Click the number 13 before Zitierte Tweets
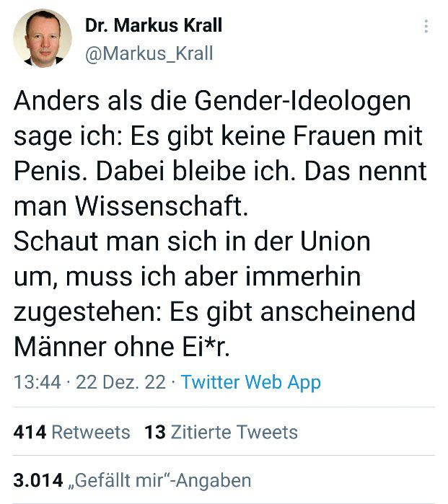The image size is (448, 504). pyautogui.click(x=154, y=432)
